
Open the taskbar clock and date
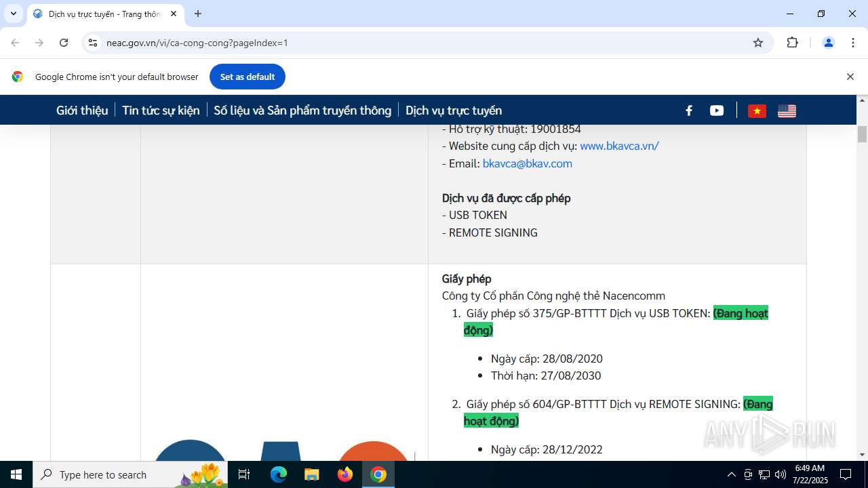[810, 474]
